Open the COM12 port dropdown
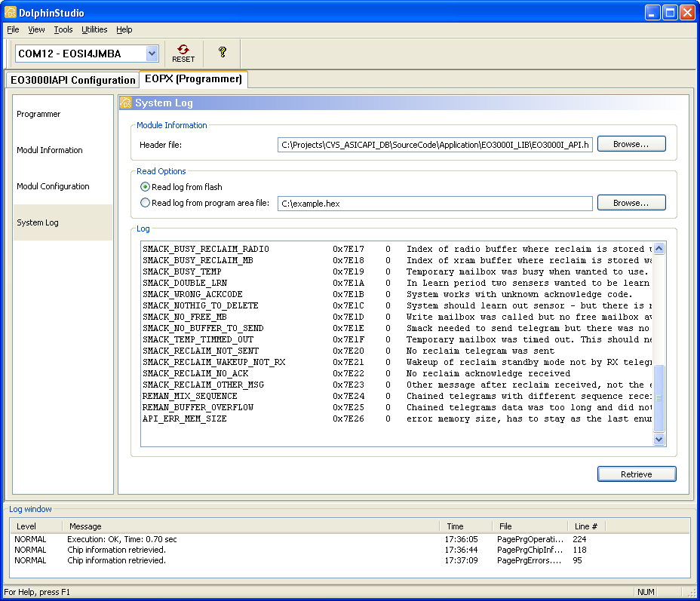Viewport: 700px width, 601px height. coord(152,54)
